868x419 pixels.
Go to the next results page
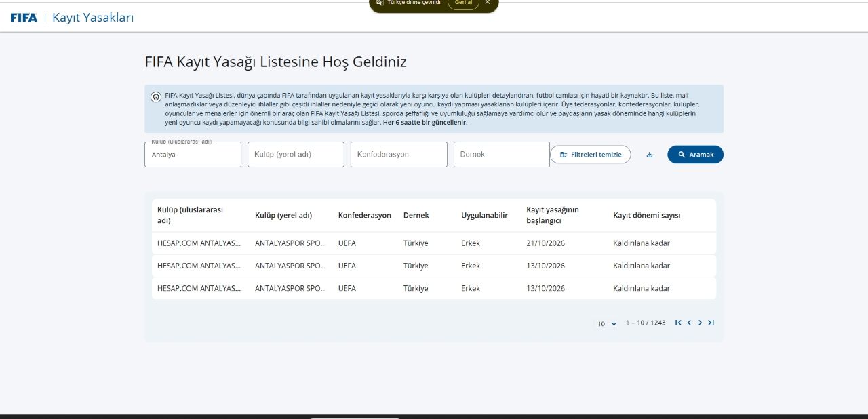(700, 323)
